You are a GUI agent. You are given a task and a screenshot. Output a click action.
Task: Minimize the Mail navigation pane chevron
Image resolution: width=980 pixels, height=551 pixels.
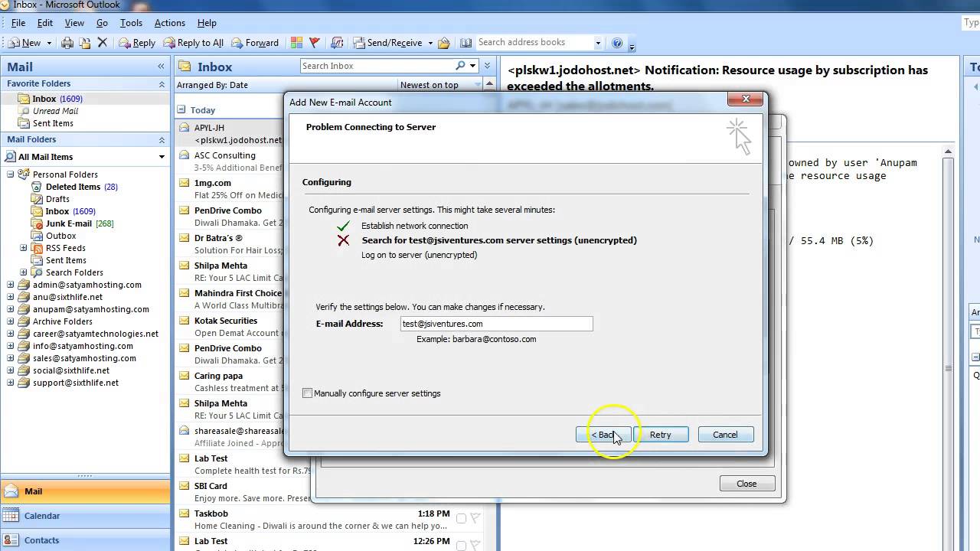(x=161, y=67)
